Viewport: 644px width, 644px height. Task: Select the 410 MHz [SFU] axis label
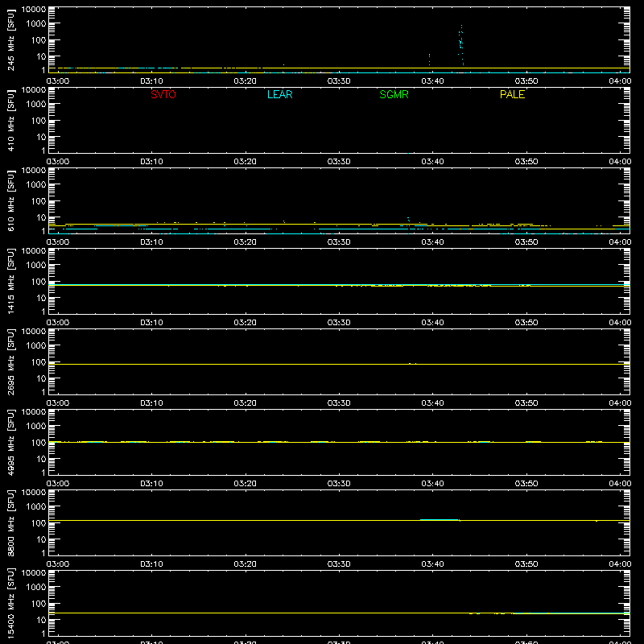[10, 120]
